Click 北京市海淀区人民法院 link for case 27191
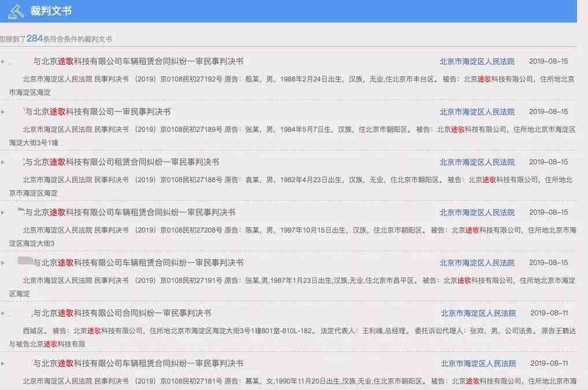 tap(477, 262)
